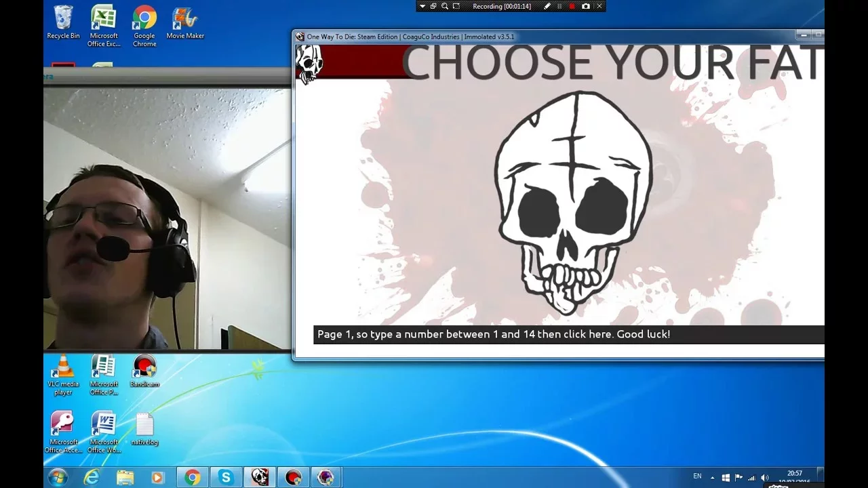Take a screenshot with the camera icon

click(586, 6)
